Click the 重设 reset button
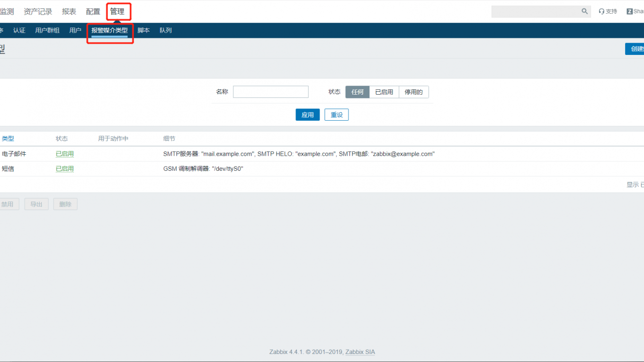This screenshot has height=362, width=644. click(x=337, y=115)
